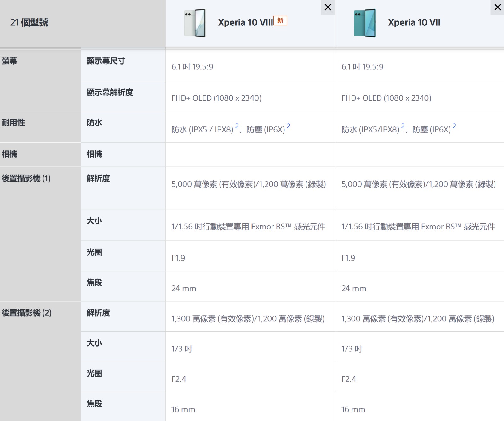The image size is (504, 421).
Task: Select the Xperia 10 VIII 1/3 吋 sensor size
Action: pyautogui.click(x=182, y=349)
